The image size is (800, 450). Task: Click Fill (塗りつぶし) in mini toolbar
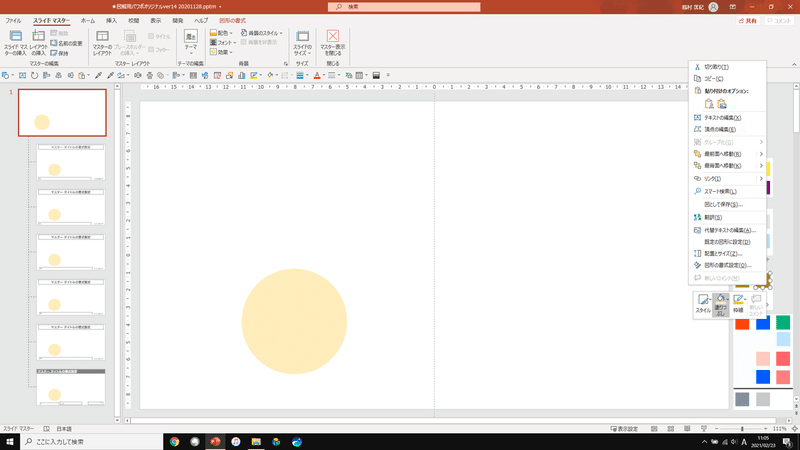click(x=720, y=304)
